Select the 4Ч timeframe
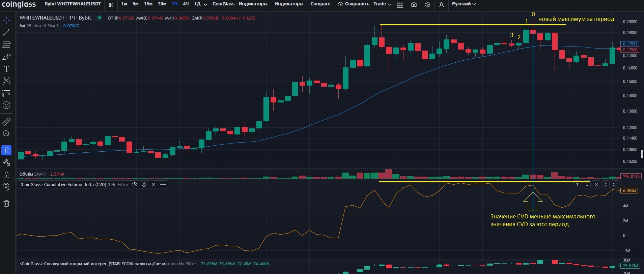This screenshot has height=274, width=644. point(186,4)
